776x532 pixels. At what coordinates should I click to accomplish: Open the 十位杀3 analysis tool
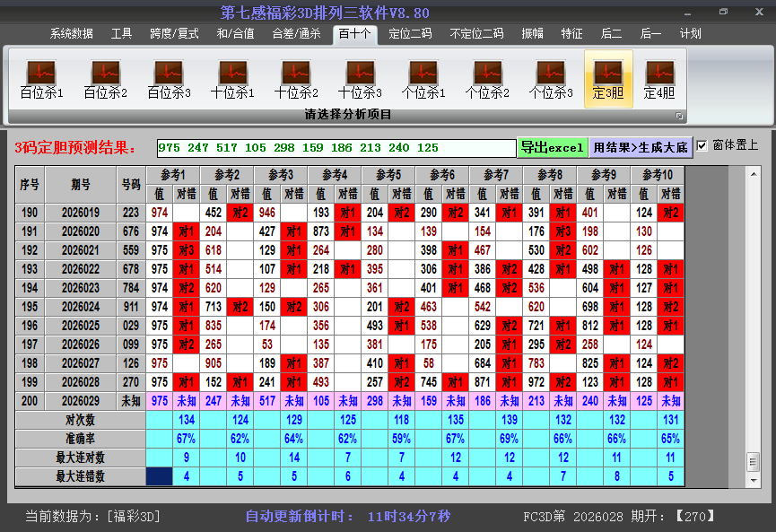[x=360, y=75]
